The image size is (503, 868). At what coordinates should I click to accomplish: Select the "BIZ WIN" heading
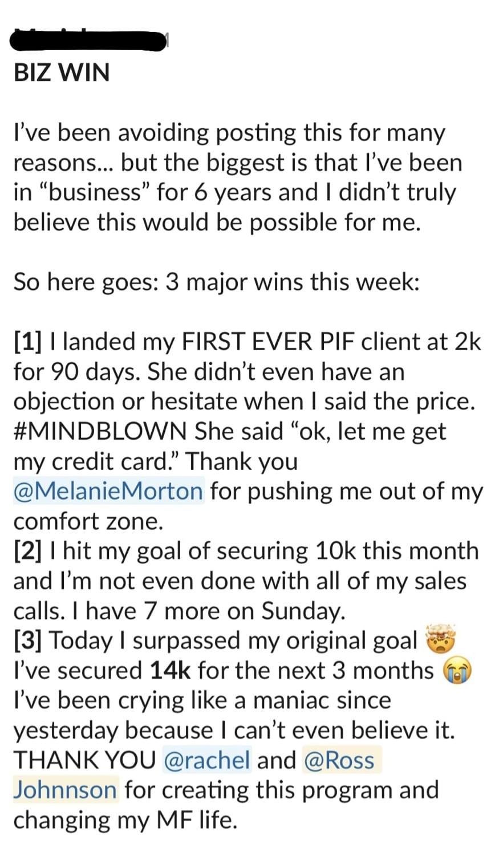click(62, 73)
